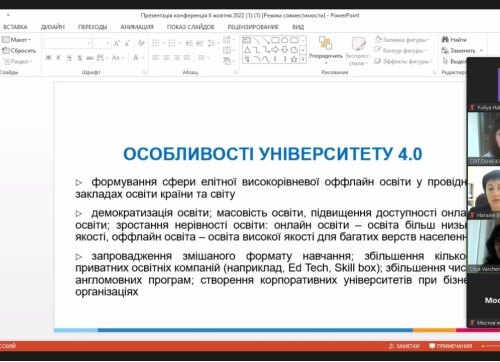Toggle italic formatting (К)
500x362 pixels.
point(58,58)
